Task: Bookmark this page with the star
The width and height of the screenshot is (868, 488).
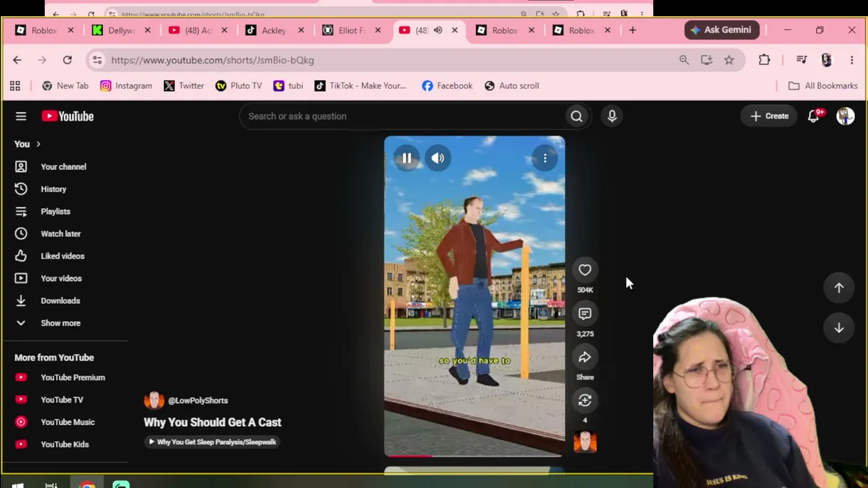Action: point(729,60)
